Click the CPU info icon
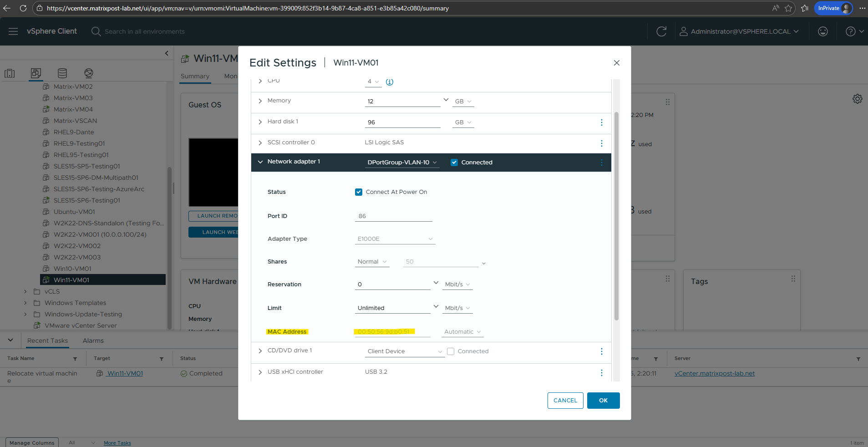This screenshot has height=447, width=868. click(x=390, y=82)
